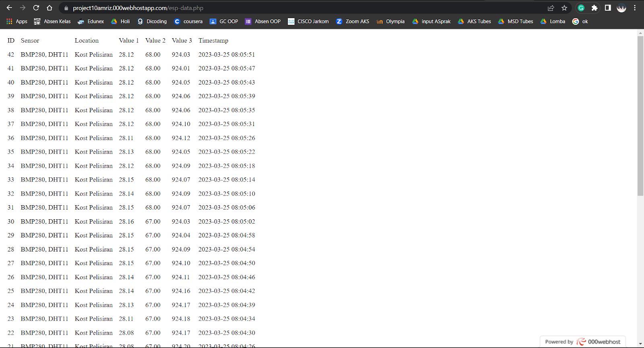
Task: Open Grammarly extension icon
Action: pos(581,8)
